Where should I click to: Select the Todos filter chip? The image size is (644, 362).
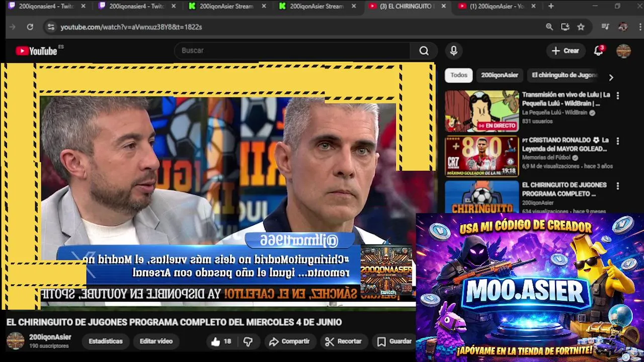coord(458,75)
